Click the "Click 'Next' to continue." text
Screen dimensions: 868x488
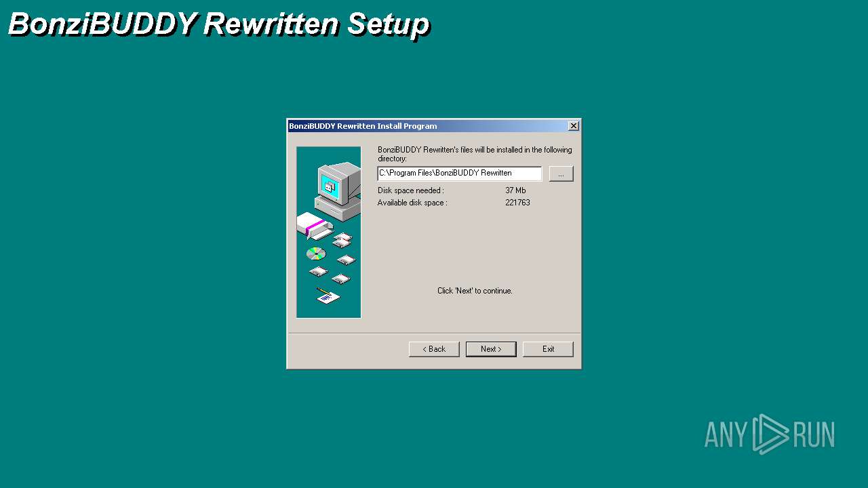pyautogui.click(x=475, y=291)
